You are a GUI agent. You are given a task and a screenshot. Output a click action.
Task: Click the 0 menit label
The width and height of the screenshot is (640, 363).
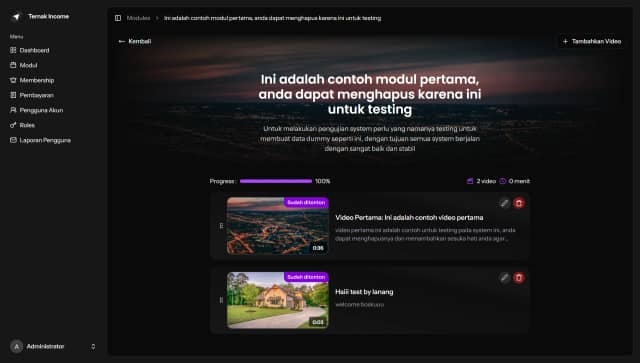(x=519, y=181)
